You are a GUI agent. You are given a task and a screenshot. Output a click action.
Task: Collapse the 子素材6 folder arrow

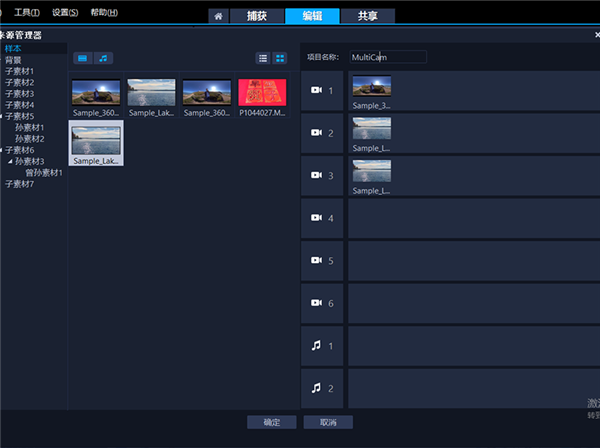point(2,150)
